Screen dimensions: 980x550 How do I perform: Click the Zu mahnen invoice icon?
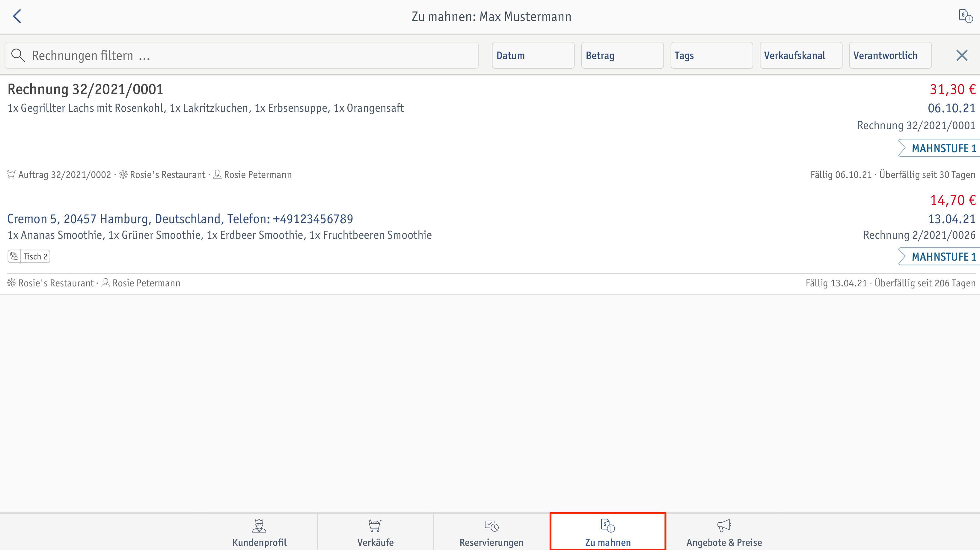point(607,526)
